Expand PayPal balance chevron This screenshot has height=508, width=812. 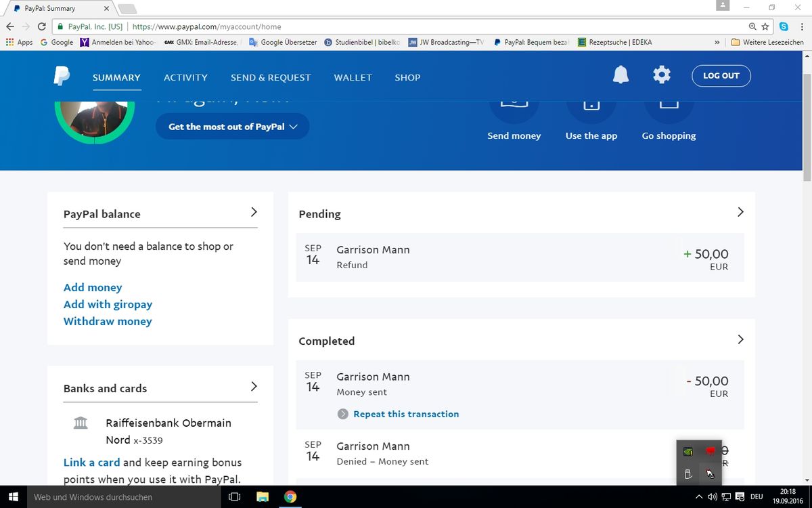pyautogui.click(x=254, y=212)
